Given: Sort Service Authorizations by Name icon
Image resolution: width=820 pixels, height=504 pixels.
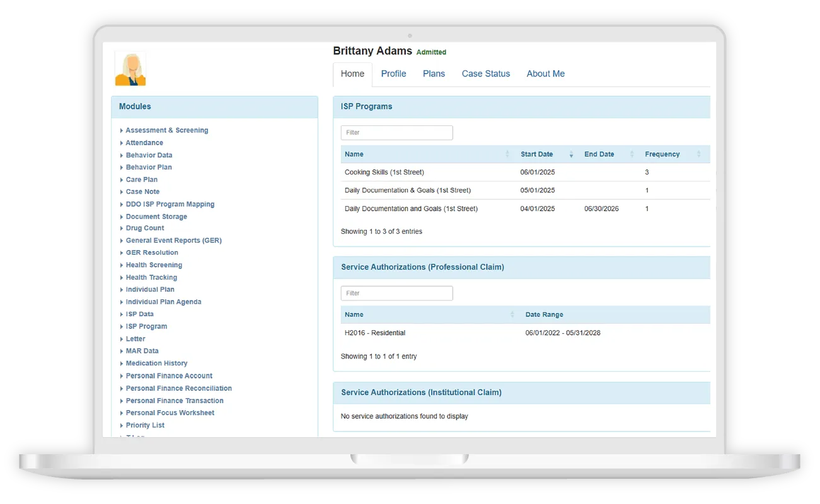Looking at the screenshot, I should pyautogui.click(x=512, y=315).
